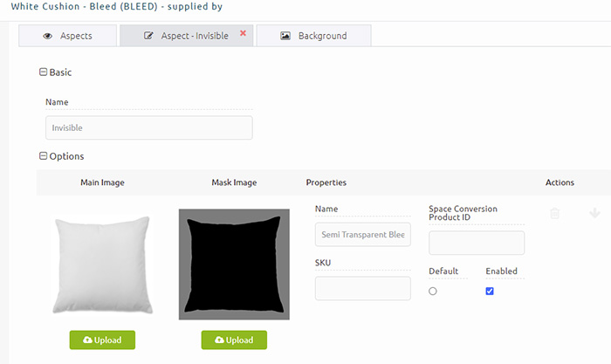Click the edit pencil icon on Aspect tab
Image resolution: width=611 pixels, height=364 pixels.
point(148,36)
